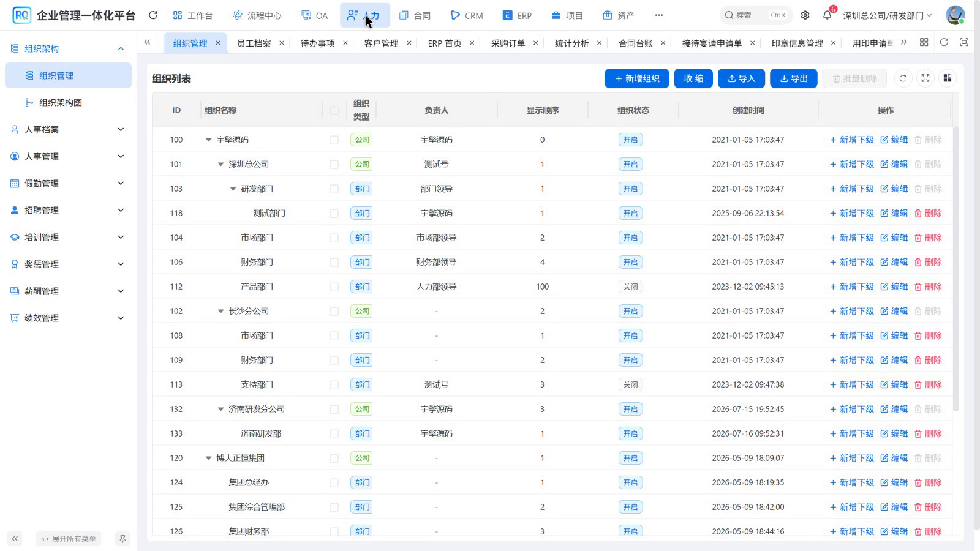Click the 开启 status of 市场部门 row 108
The height and width of the screenshot is (551, 980).
630,335
